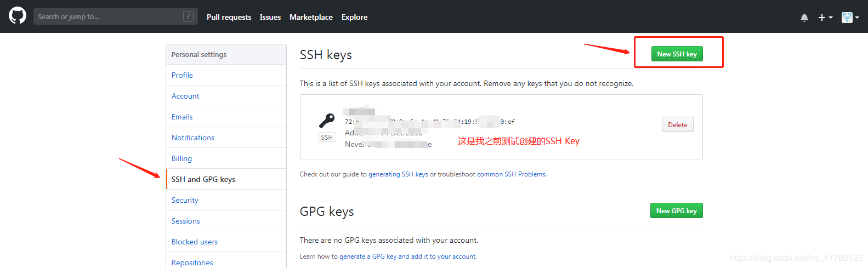Open Notifications settings in sidebar

click(193, 138)
